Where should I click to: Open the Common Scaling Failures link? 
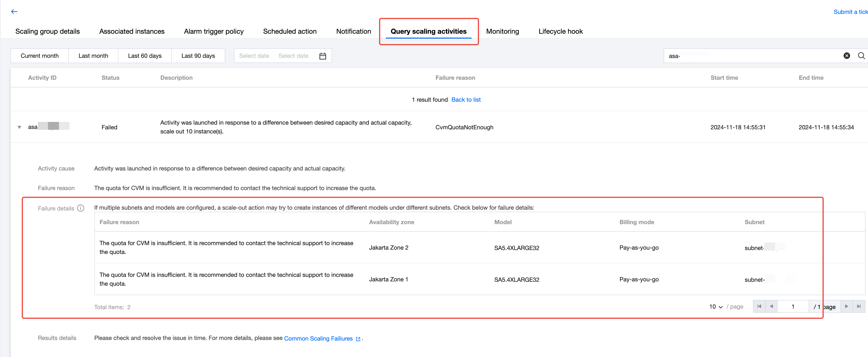318,338
